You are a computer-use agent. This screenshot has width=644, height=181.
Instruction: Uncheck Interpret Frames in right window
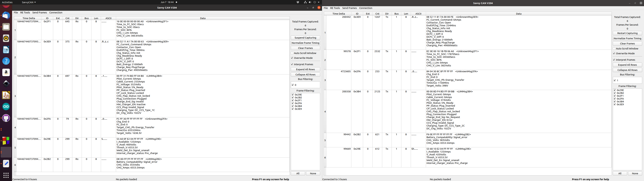[x=614, y=60]
